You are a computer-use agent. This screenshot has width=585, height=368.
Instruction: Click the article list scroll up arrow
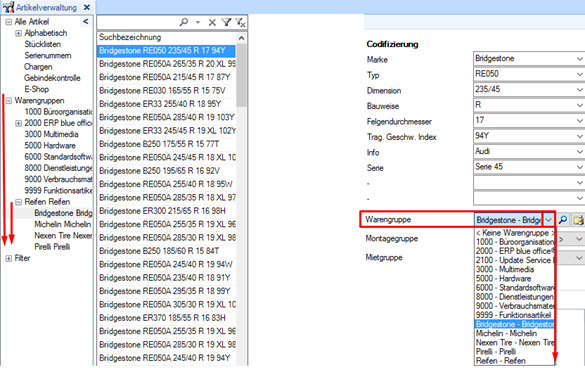[241, 38]
